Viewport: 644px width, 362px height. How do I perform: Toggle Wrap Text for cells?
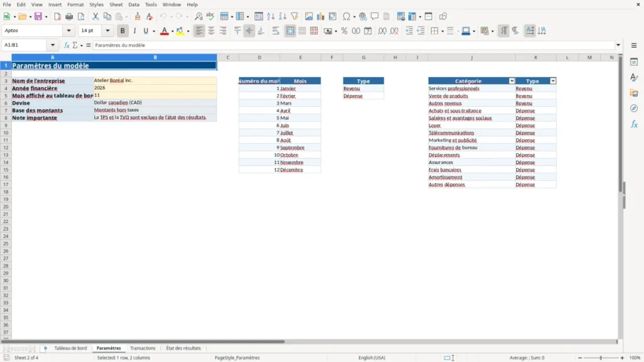[x=275, y=31]
